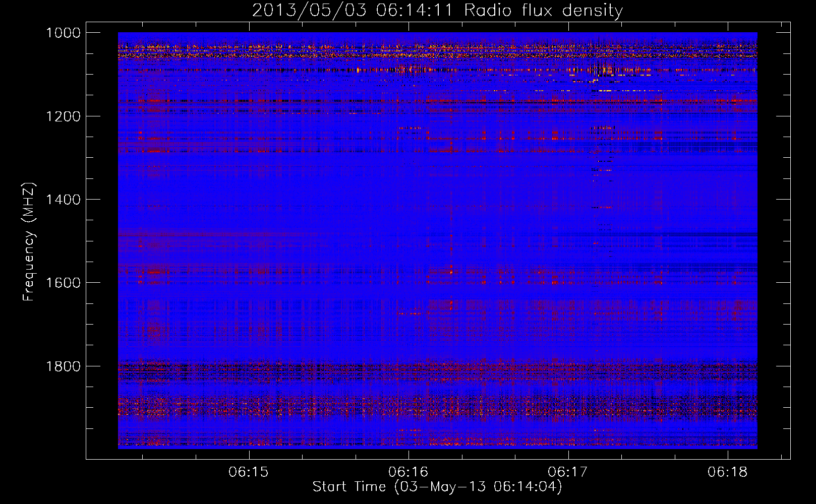Click the 1000 frequency axis label
The width and height of the screenshot is (816, 504).
(63, 33)
